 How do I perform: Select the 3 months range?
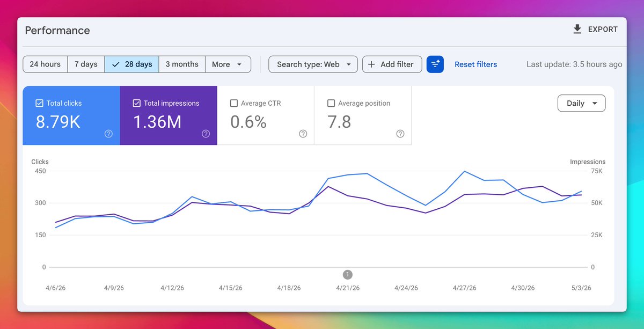pyautogui.click(x=182, y=64)
